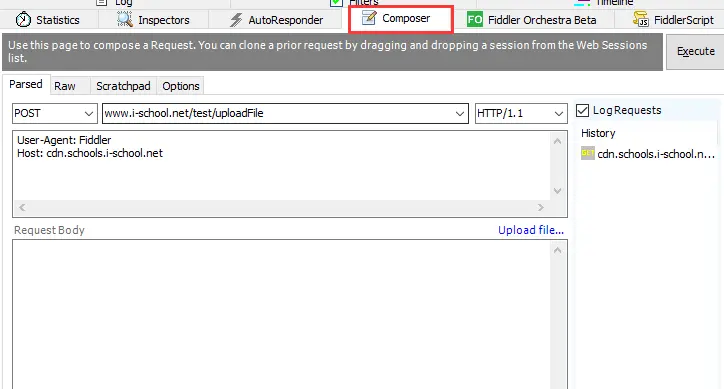Expand the request URL dropdown arrow
This screenshot has height=389, width=724.
[459, 114]
